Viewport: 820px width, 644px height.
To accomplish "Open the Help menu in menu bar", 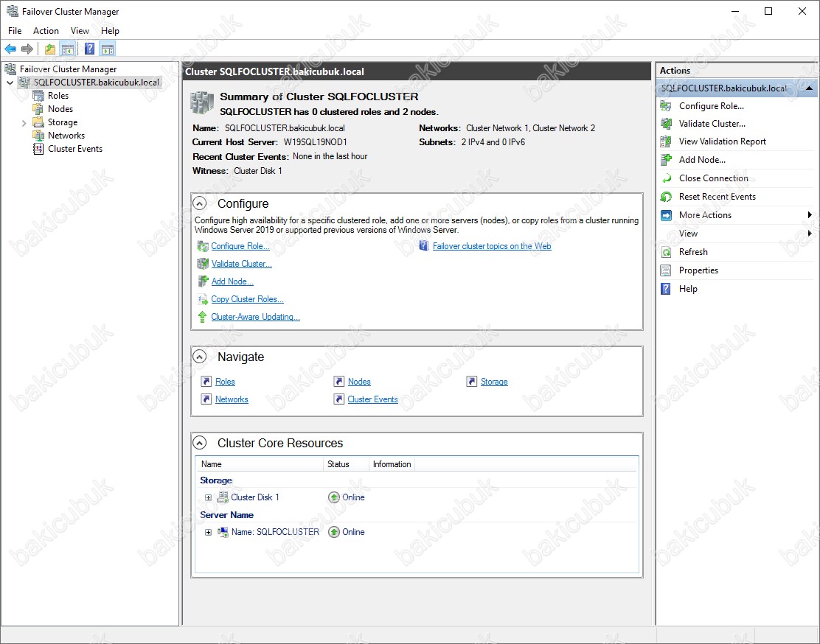I will click(111, 31).
